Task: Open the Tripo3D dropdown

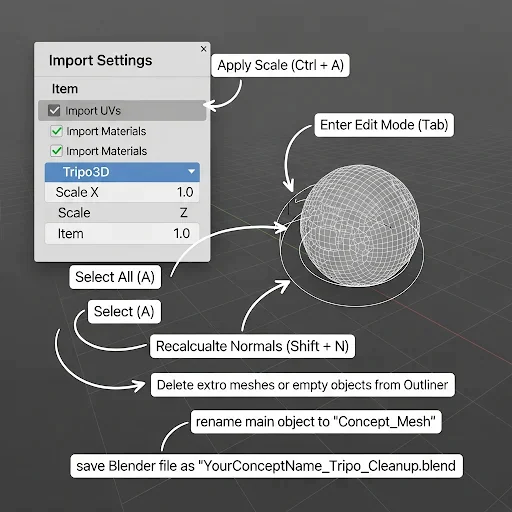Action: tap(122, 172)
